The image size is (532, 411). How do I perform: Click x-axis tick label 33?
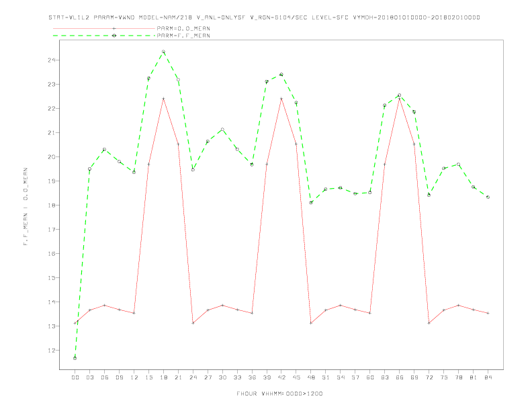click(x=237, y=377)
